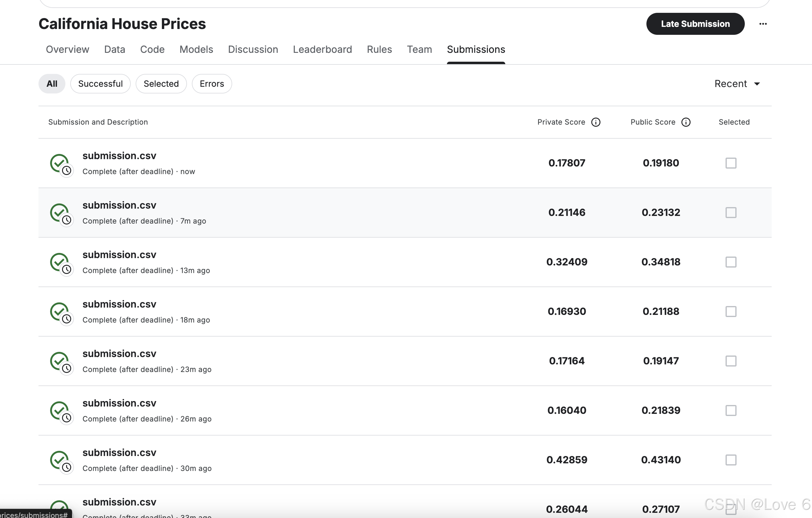Click status icon of 18m ago submission

[x=61, y=313]
